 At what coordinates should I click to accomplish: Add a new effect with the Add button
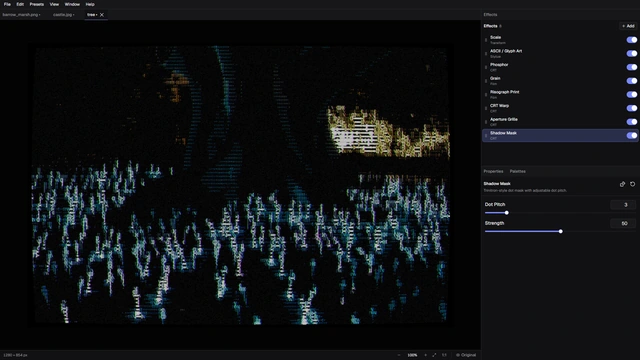(x=628, y=26)
